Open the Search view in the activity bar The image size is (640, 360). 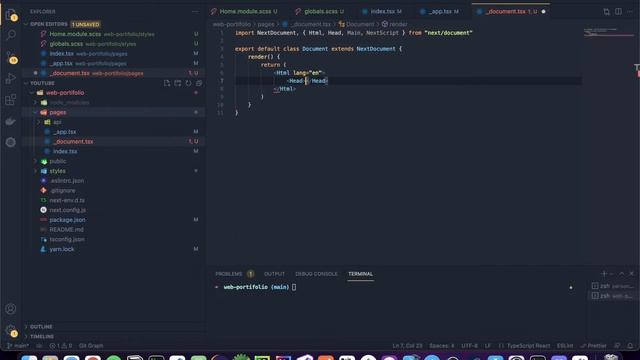(11, 35)
